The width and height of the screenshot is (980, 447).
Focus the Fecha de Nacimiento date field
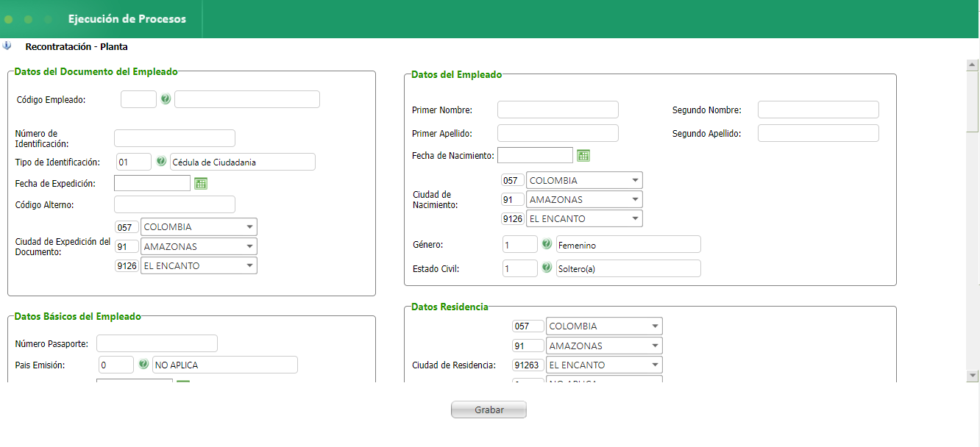(x=535, y=155)
